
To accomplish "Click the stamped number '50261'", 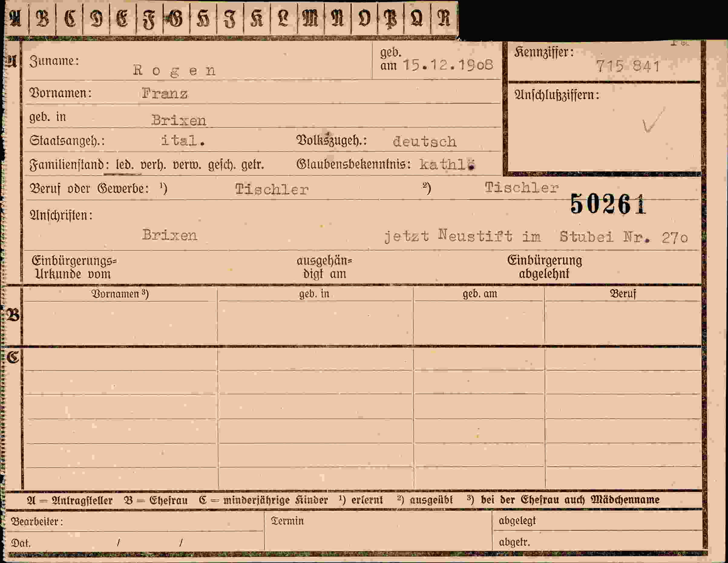I will point(608,204).
